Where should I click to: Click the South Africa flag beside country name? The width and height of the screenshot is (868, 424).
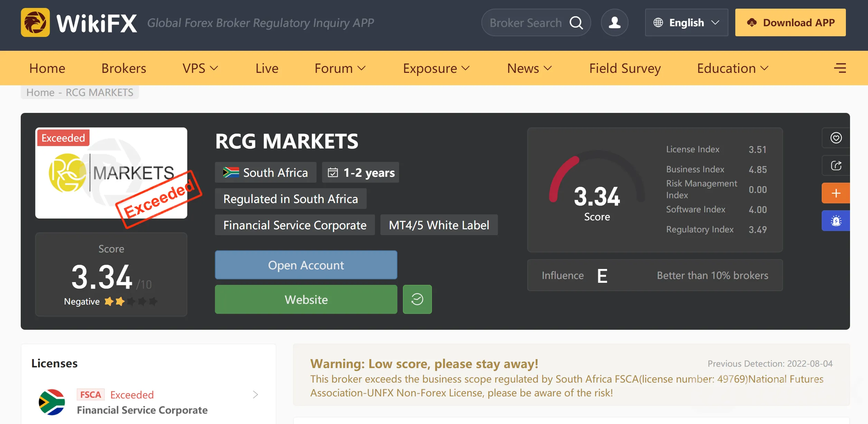point(231,172)
